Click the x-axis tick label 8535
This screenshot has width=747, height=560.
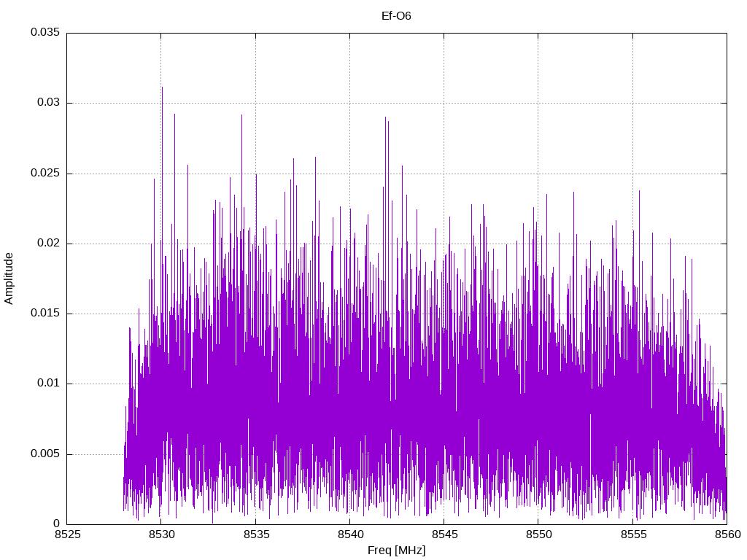(256, 534)
